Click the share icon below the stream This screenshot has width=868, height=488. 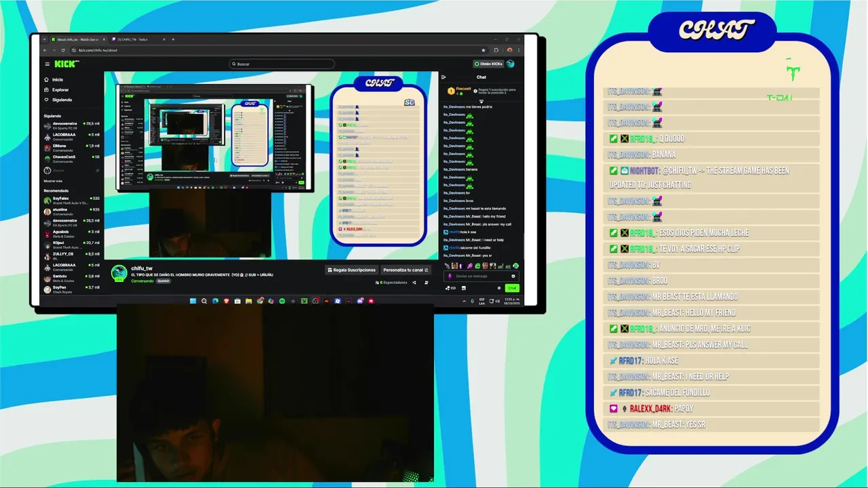tap(414, 283)
